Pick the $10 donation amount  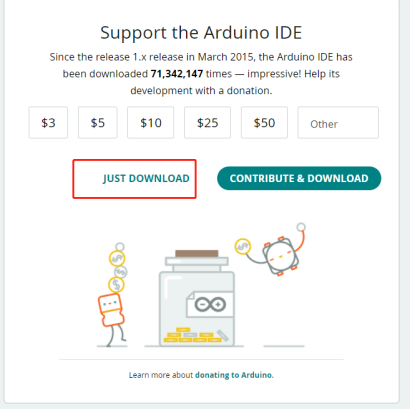(151, 123)
